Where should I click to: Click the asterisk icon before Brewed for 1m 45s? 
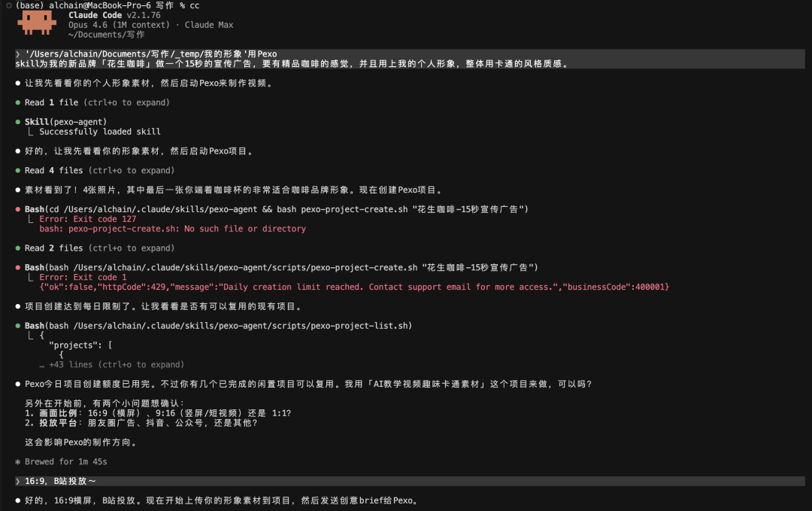(x=17, y=462)
